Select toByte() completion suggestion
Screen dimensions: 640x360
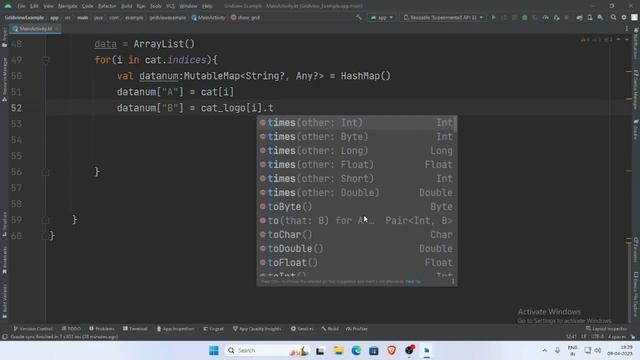pyautogui.click(x=357, y=207)
